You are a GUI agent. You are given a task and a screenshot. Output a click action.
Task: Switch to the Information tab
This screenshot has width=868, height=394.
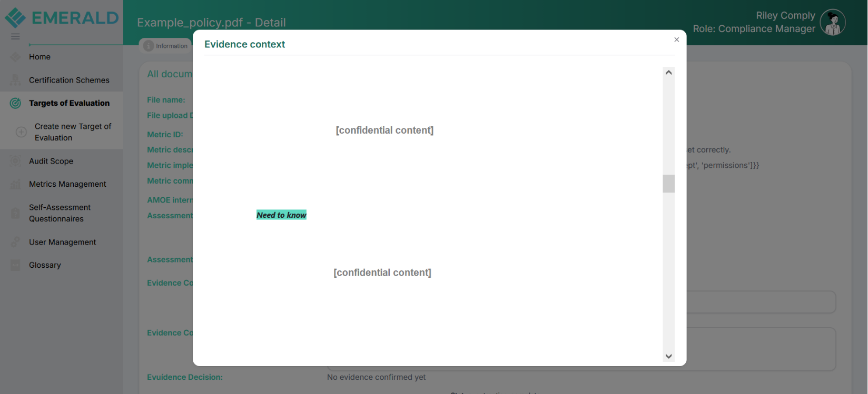166,46
